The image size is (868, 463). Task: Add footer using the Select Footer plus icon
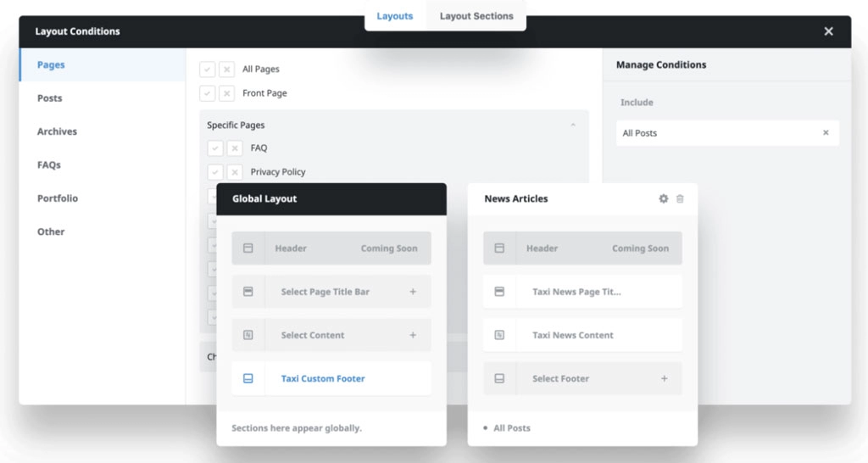point(665,378)
